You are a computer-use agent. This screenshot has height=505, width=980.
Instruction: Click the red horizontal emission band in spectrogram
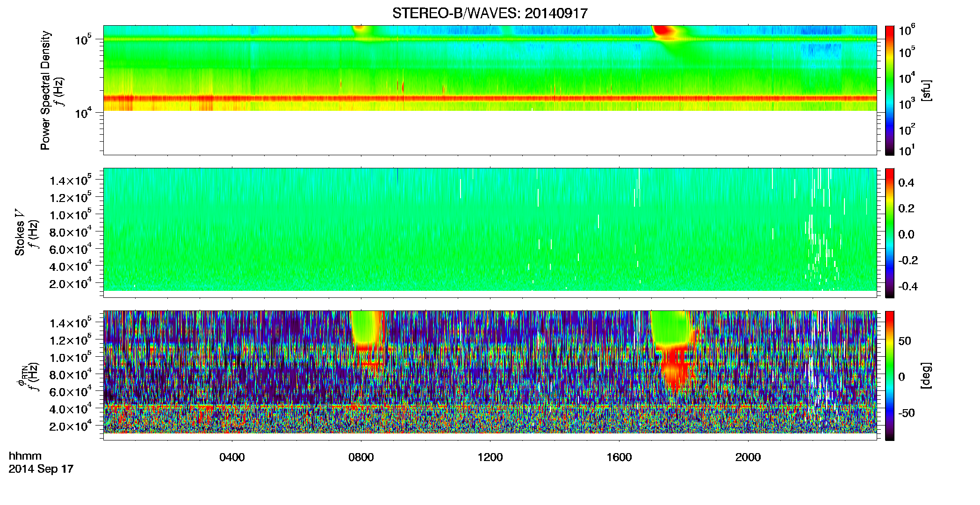coord(490,98)
